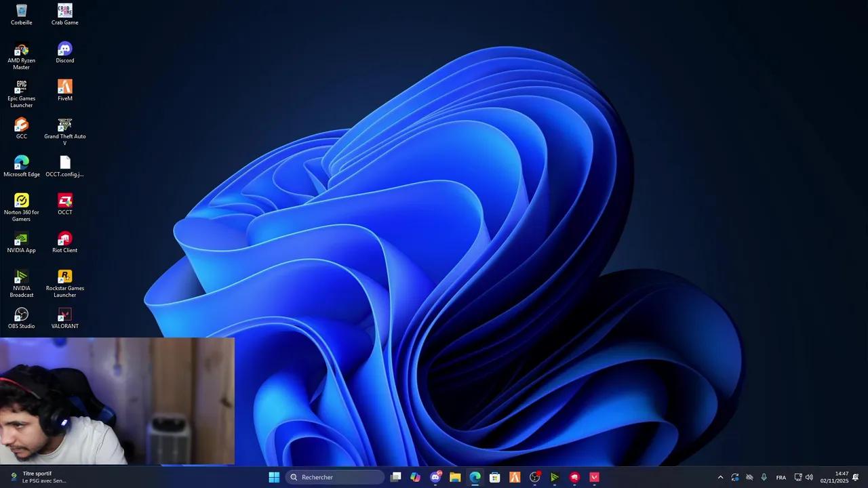Open Microsoft Store from the taskbar

point(495,477)
